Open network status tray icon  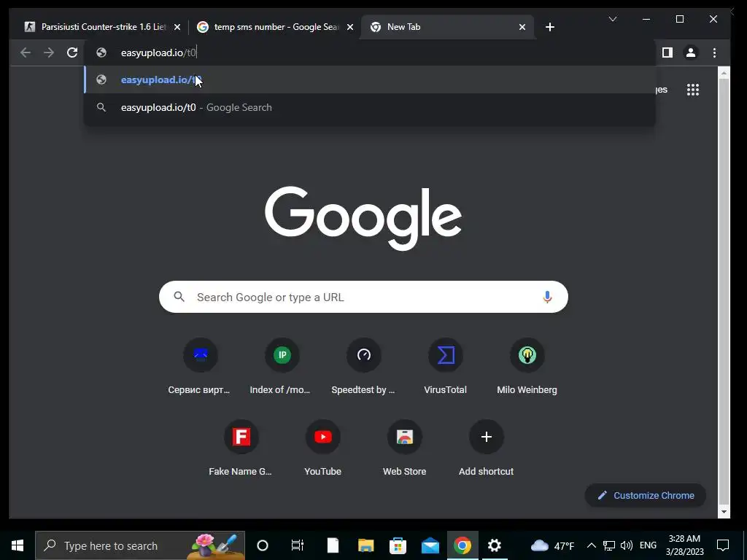[609, 545]
